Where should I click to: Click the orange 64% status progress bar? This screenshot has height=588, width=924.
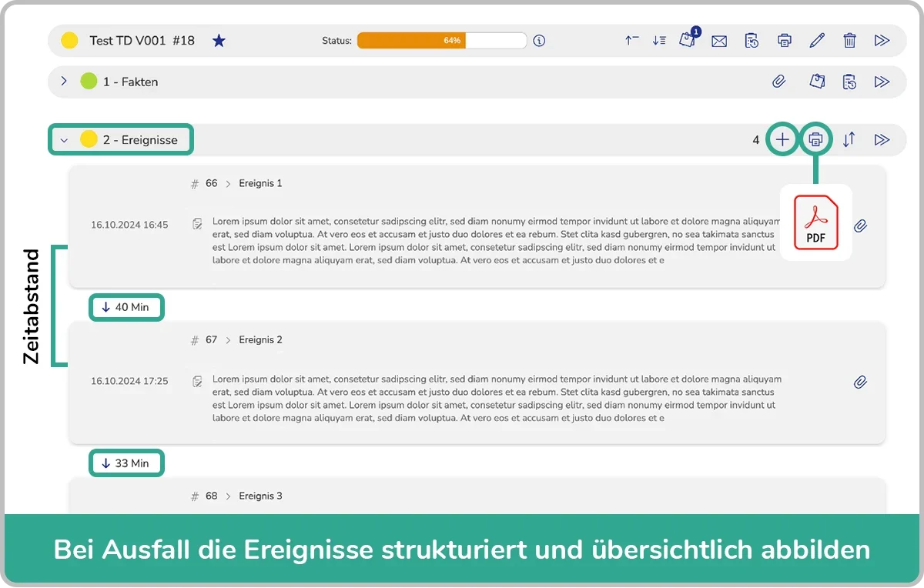[x=441, y=41]
